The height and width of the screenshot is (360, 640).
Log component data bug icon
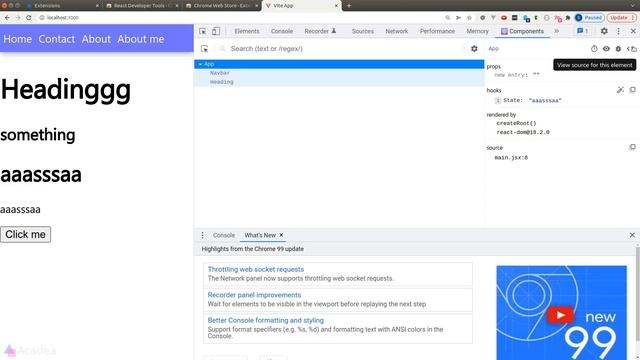point(618,49)
